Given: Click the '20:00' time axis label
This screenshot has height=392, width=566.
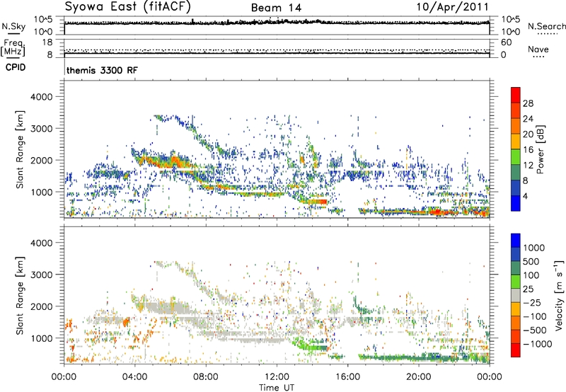Looking at the screenshot, I should click(x=418, y=377).
